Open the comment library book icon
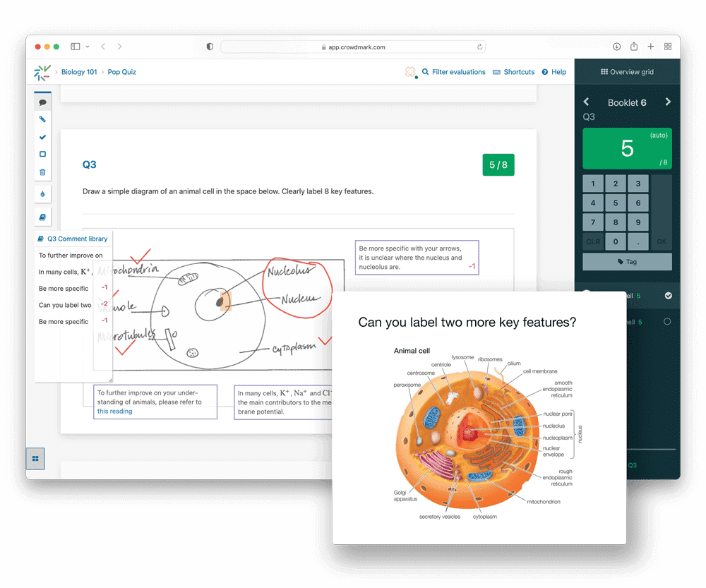The width and height of the screenshot is (706, 588). click(x=42, y=217)
